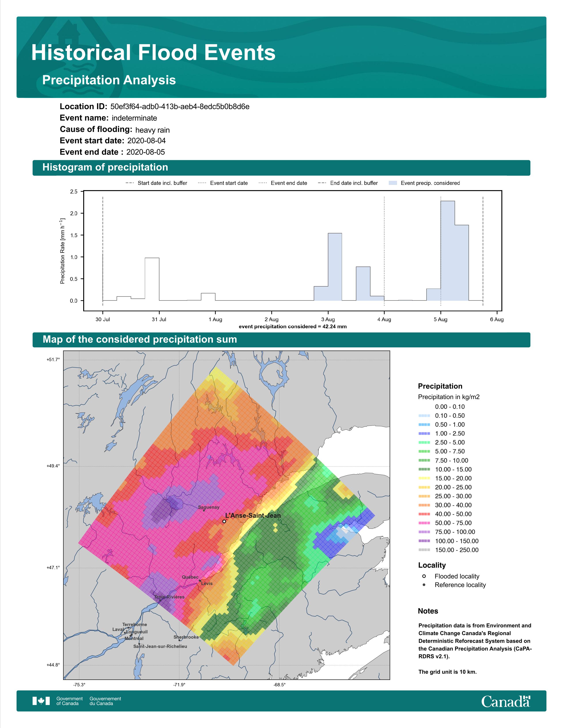Click the Flooded locality legend icon
Screen dimensions: 563x728
click(424, 576)
